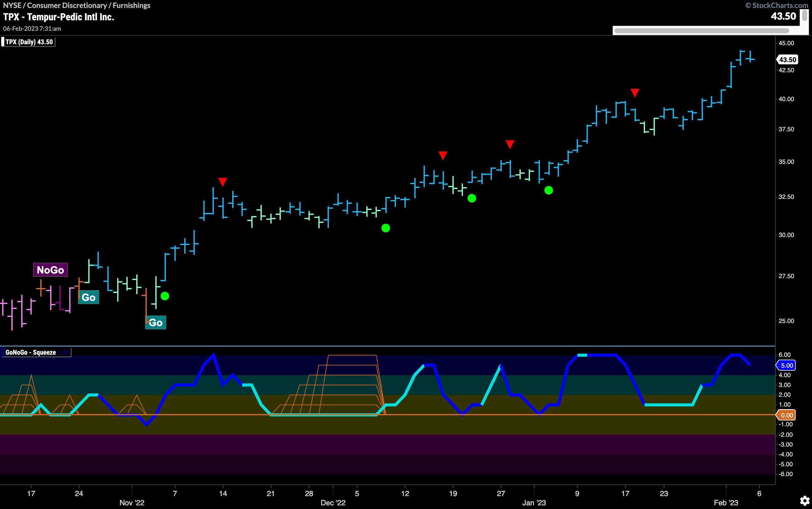Click the 6.00 oscillator axis label
The height and width of the screenshot is (509, 812).
point(785,355)
